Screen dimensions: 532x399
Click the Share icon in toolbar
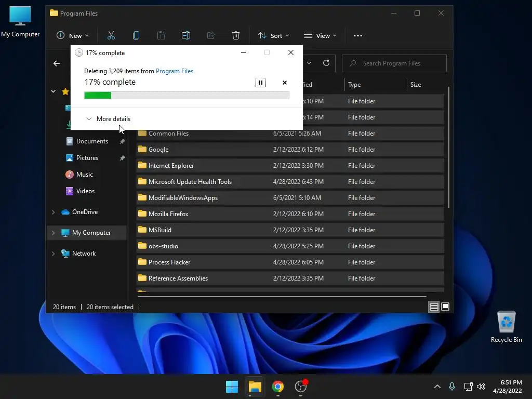211,35
